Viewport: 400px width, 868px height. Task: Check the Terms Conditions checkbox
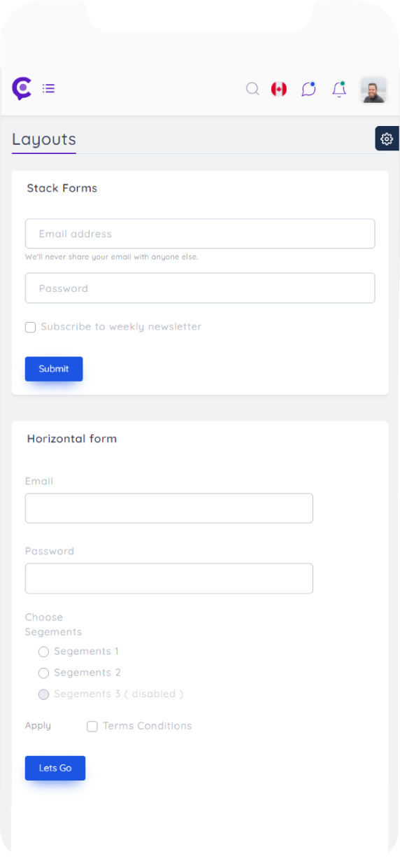click(92, 727)
